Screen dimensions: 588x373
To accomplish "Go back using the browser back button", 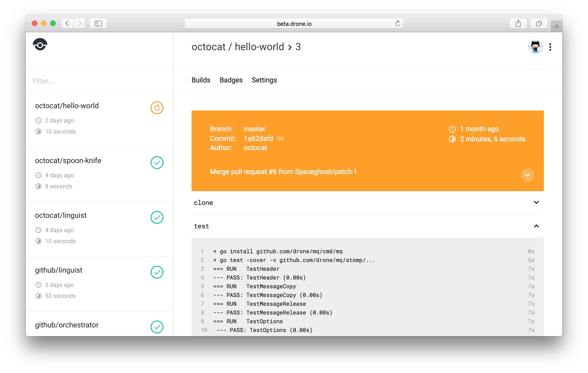I will pos(67,24).
